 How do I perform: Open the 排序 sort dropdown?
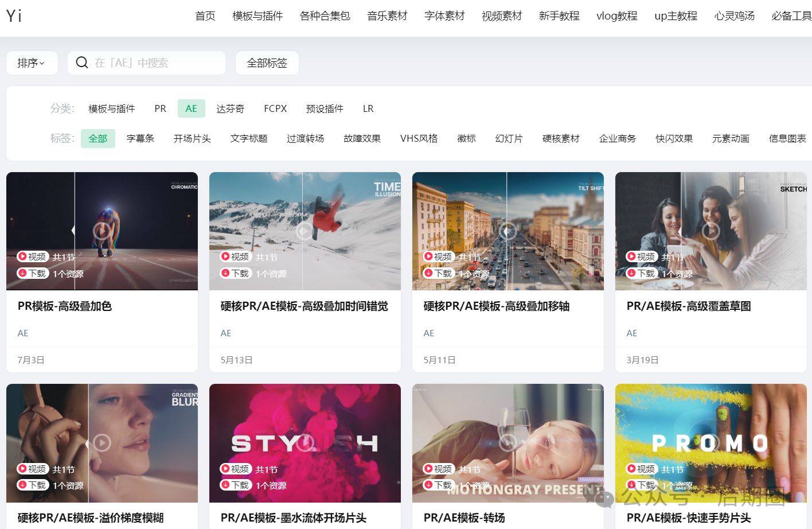click(x=31, y=63)
